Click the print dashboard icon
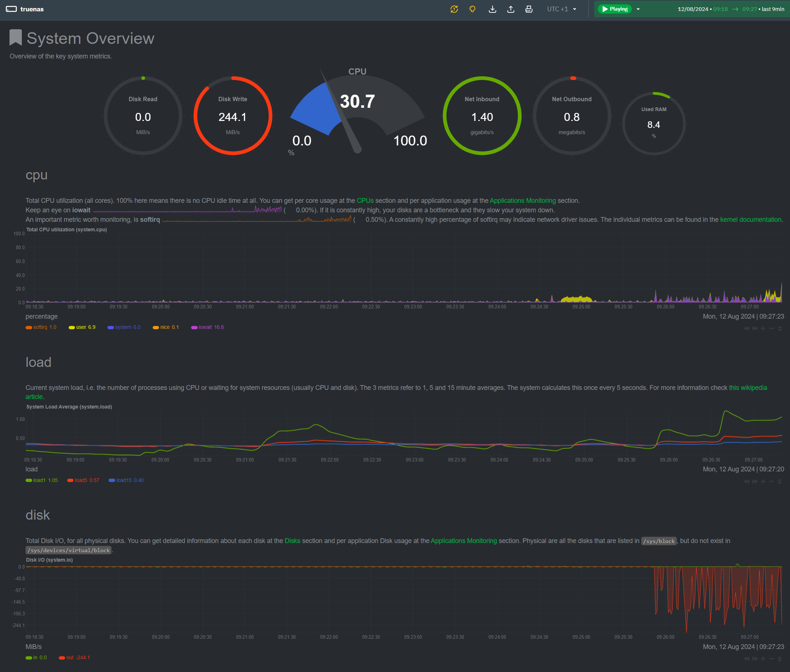Image resolution: width=790 pixels, height=672 pixels. [529, 9]
